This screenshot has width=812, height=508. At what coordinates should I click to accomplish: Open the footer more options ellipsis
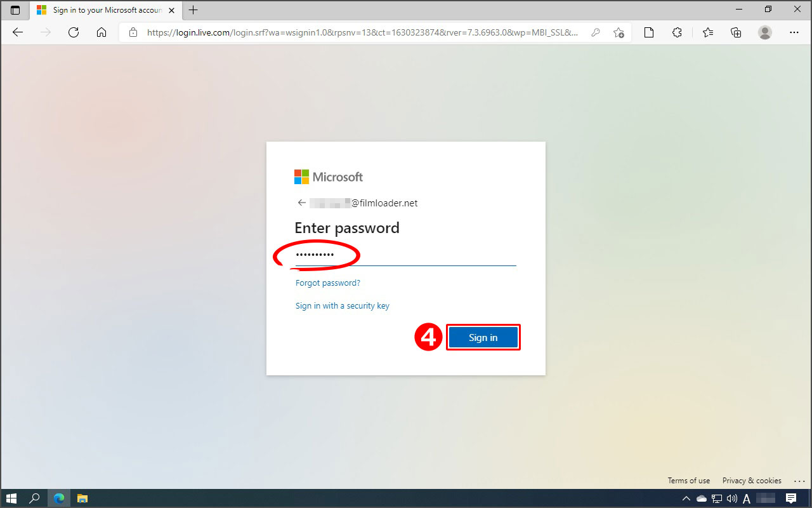(799, 481)
